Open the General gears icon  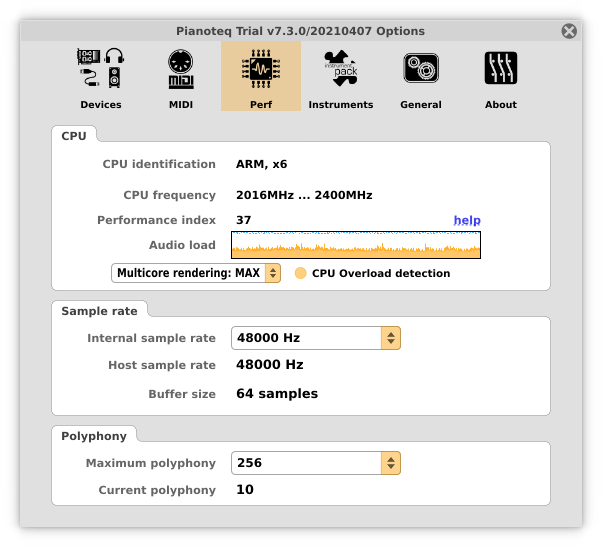click(421, 68)
